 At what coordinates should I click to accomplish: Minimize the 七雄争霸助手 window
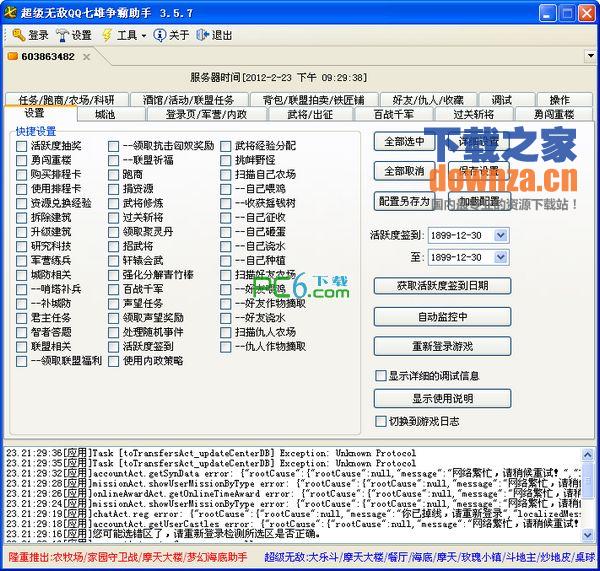click(547, 13)
